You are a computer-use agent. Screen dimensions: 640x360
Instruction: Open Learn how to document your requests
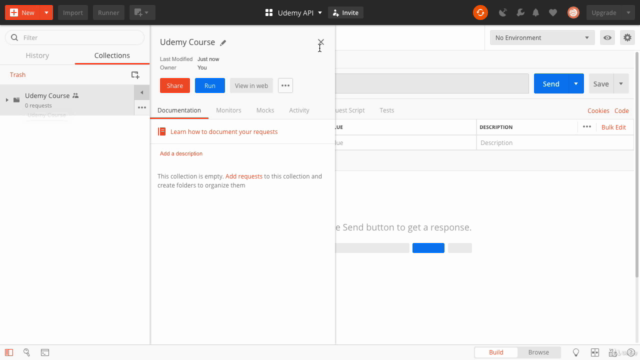coord(224,132)
